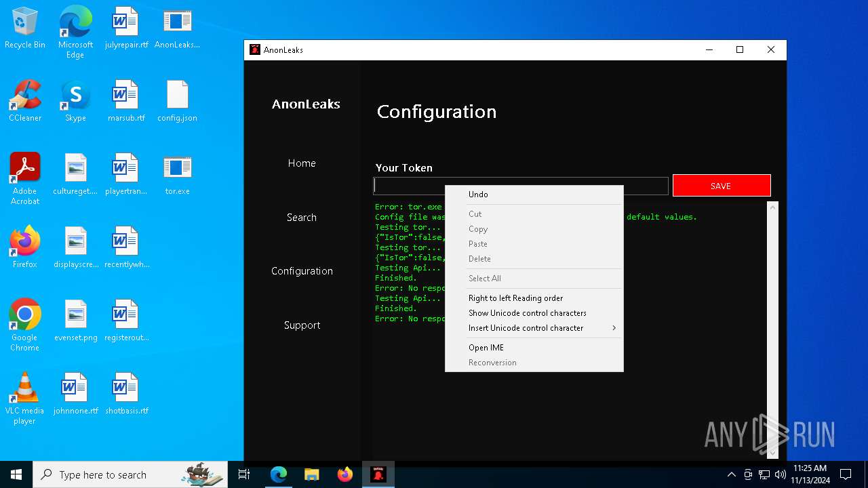The width and height of the screenshot is (868, 488).
Task: Select the marsub.rtf file
Action: [x=126, y=102]
